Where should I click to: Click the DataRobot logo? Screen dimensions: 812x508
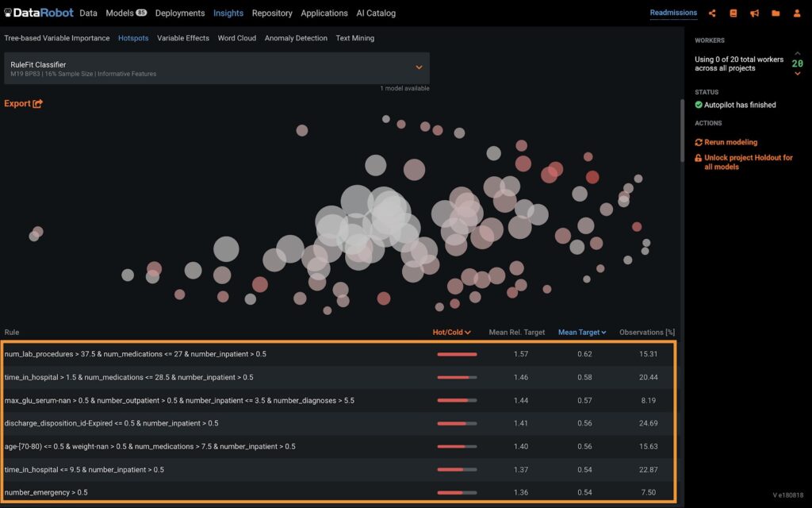point(39,13)
